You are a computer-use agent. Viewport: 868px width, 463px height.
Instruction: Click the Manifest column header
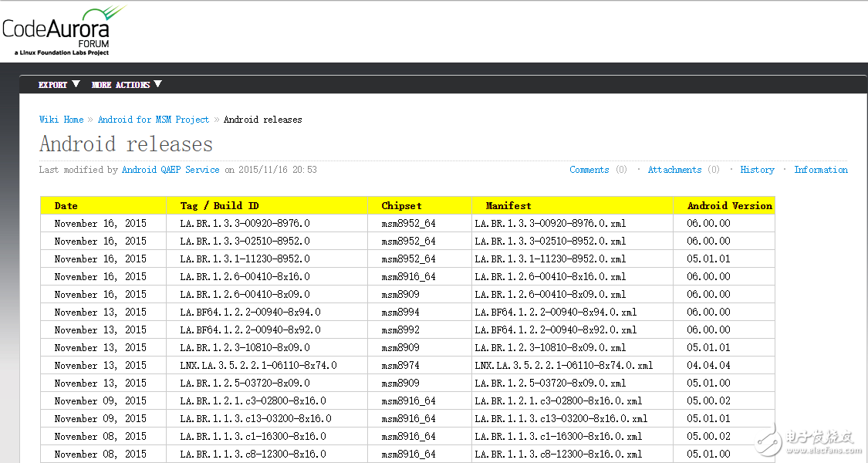click(x=508, y=206)
